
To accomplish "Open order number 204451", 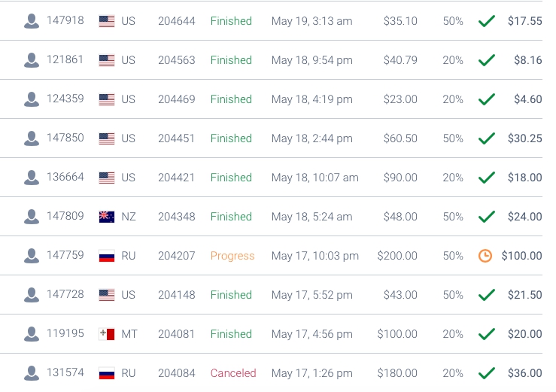I will tap(177, 138).
